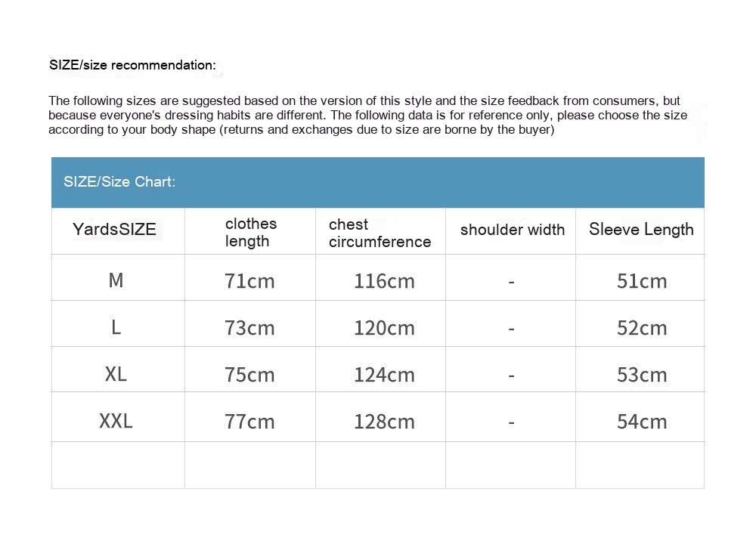The width and height of the screenshot is (756, 535).
Task: Click the 'shoulder width' column header
Action: 512,230
